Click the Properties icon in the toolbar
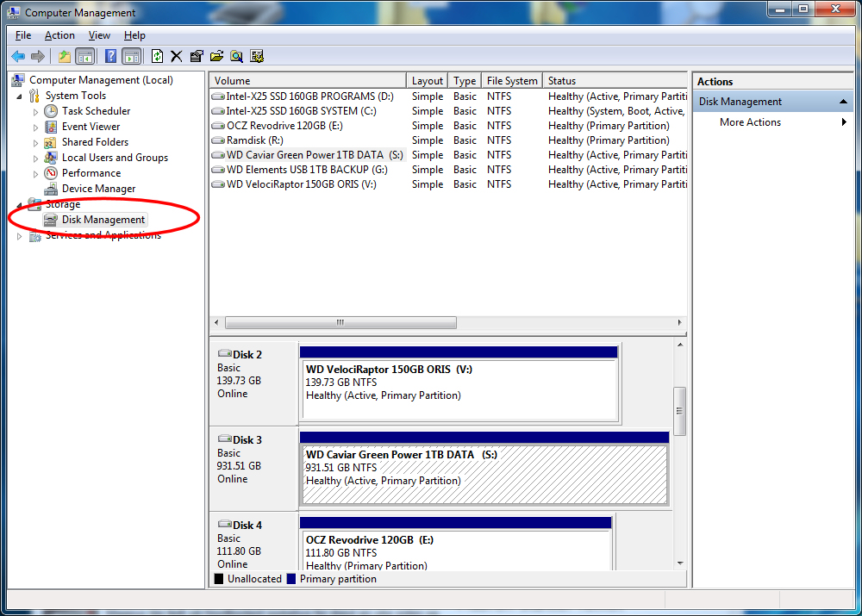862x616 pixels. pyautogui.click(x=197, y=56)
